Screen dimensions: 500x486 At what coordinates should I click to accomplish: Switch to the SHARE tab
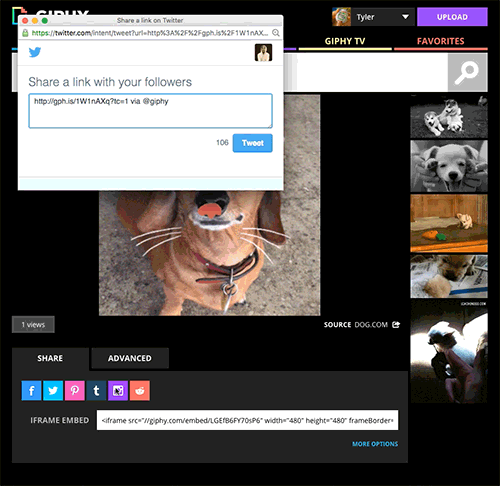50,358
